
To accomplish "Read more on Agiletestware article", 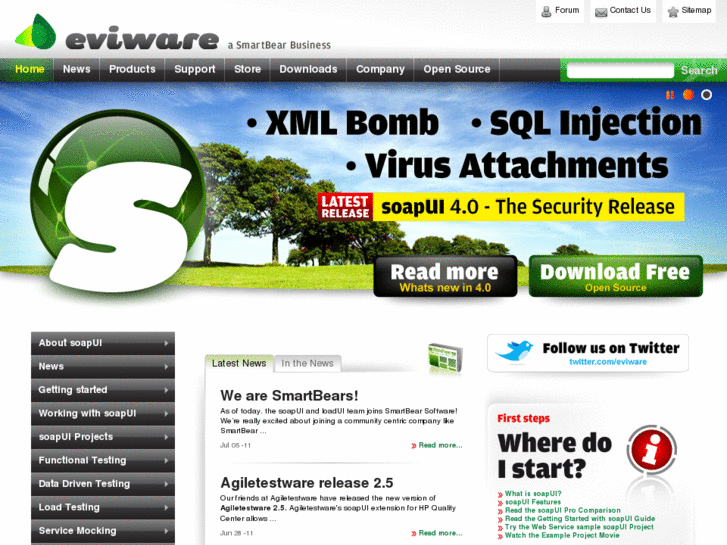I will 440,533.
